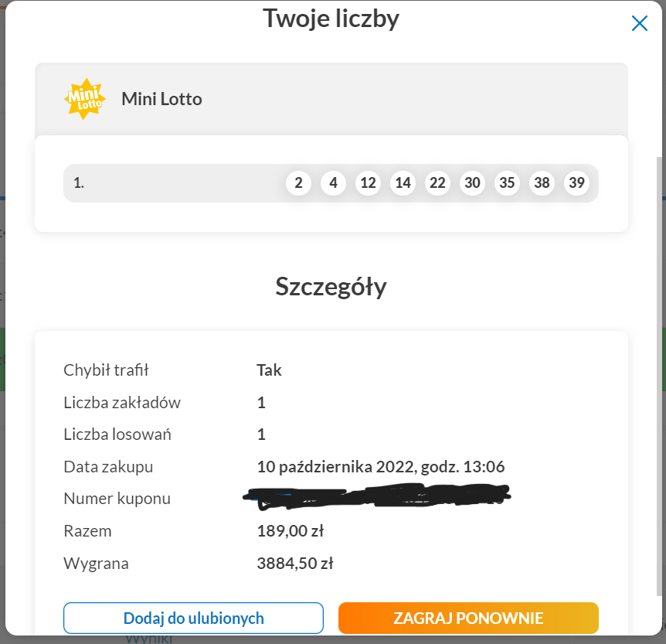This screenshot has height=644, width=666.
Task: Click number ball 14
Action: [403, 183]
